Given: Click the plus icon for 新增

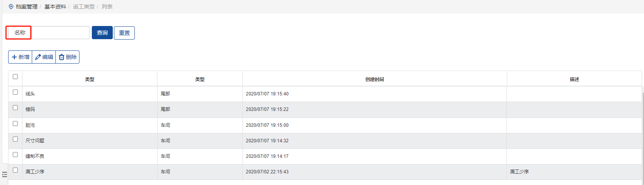Looking at the screenshot, I should pos(14,57).
